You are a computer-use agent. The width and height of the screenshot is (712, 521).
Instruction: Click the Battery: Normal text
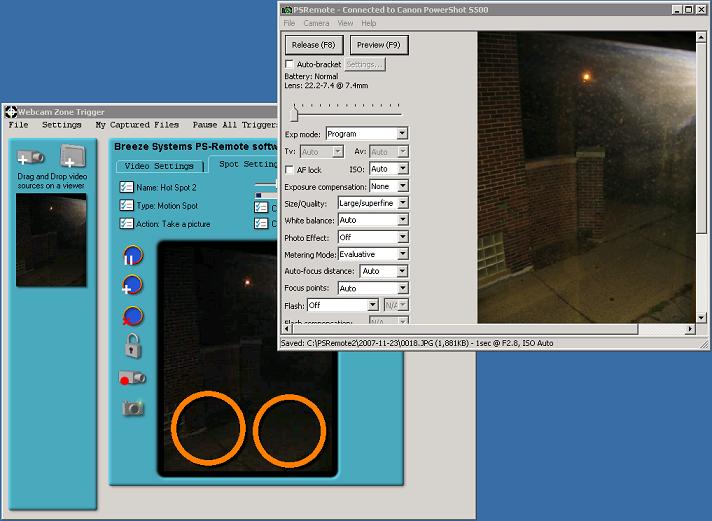click(311, 76)
